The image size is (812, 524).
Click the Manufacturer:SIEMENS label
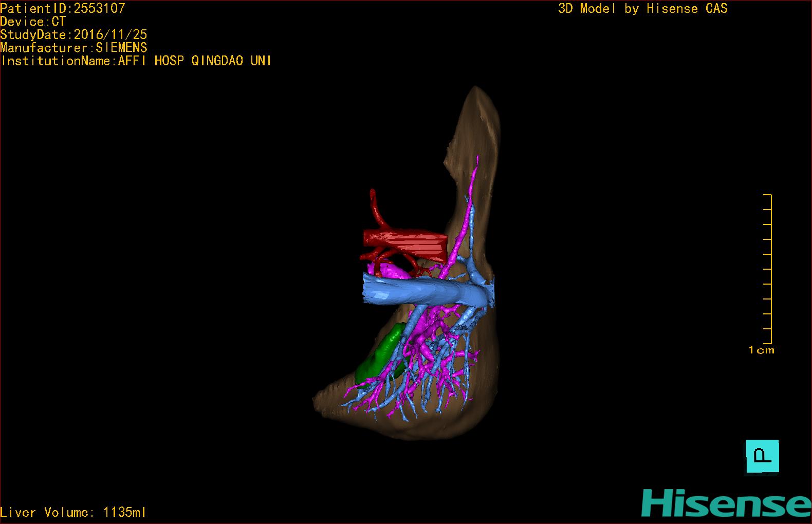(x=73, y=48)
